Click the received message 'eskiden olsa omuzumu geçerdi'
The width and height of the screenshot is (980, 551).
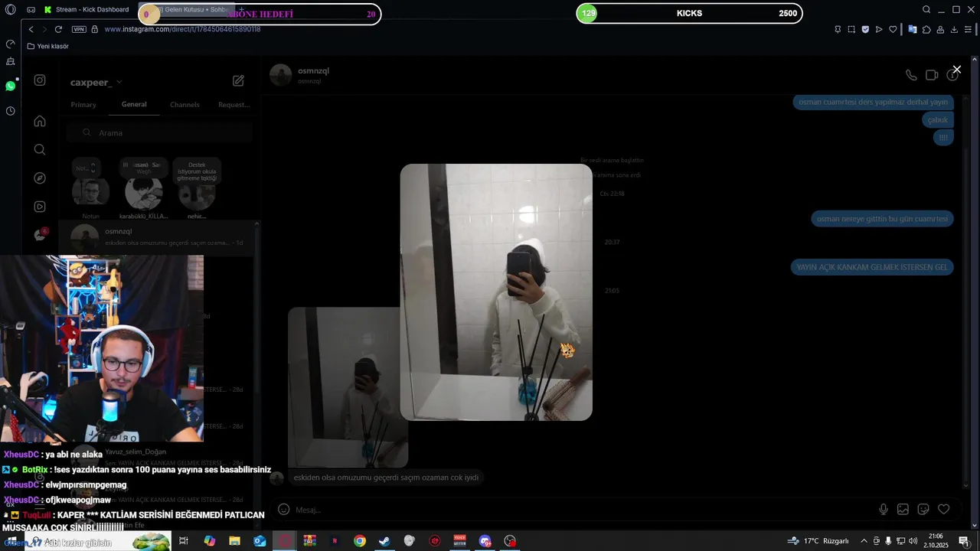386,478
